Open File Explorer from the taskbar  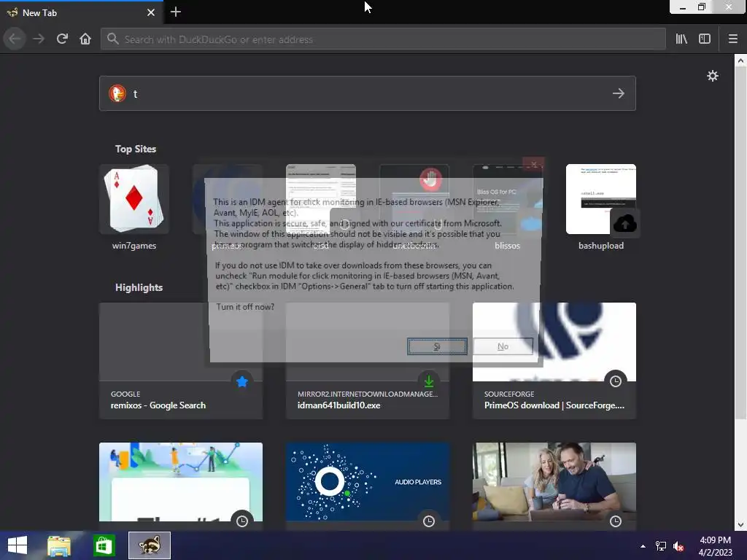[x=59, y=545]
